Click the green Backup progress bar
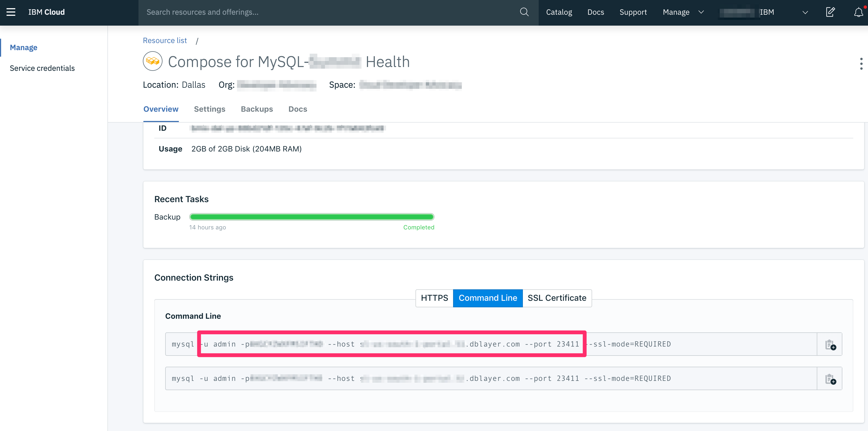 (311, 217)
